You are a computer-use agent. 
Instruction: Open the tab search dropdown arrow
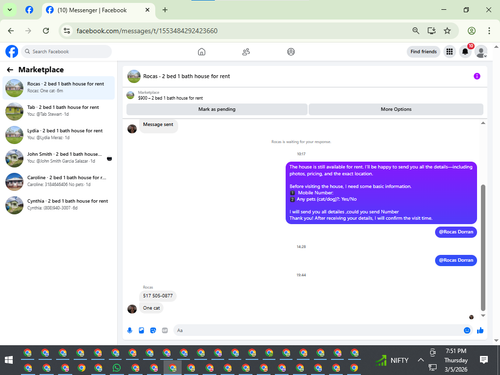pos(10,10)
